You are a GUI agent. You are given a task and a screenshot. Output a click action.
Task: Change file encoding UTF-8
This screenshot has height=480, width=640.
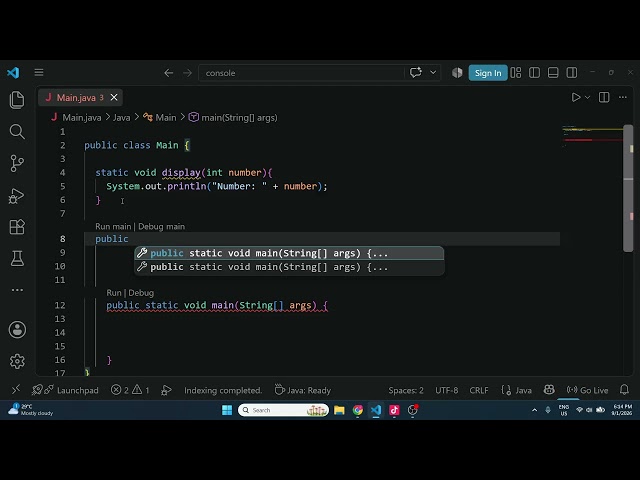tap(447, 390)
